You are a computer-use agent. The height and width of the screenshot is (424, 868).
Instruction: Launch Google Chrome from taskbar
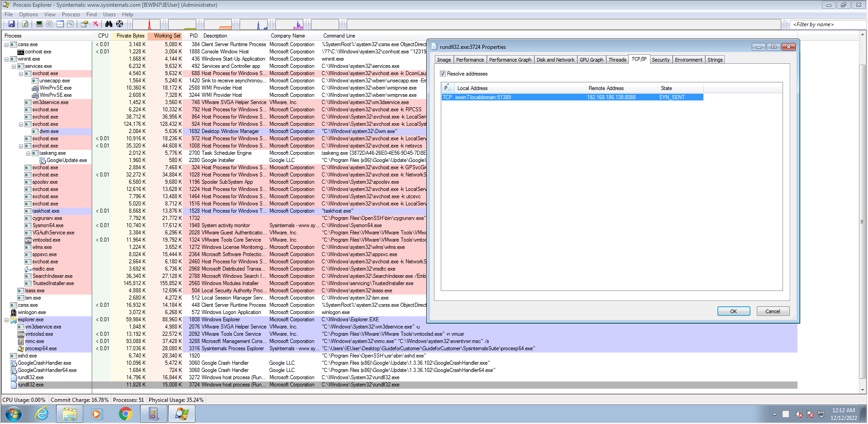[125, 414]
